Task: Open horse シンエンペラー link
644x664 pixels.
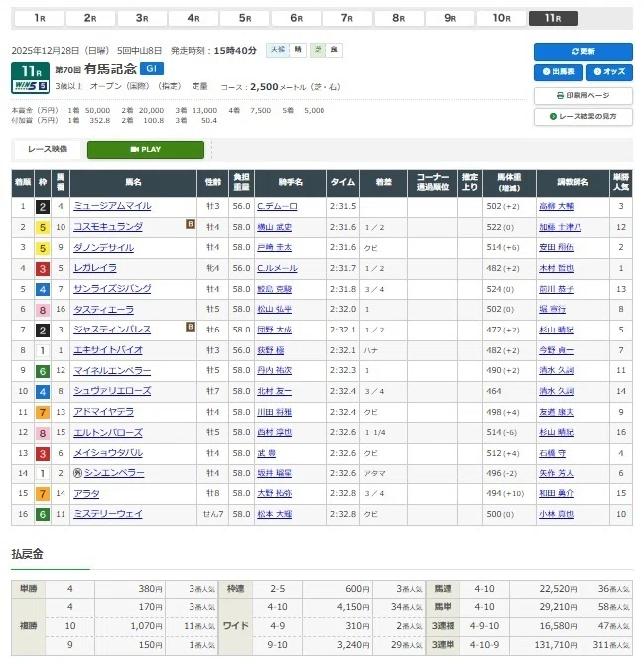Action: [x=114, y=473]
